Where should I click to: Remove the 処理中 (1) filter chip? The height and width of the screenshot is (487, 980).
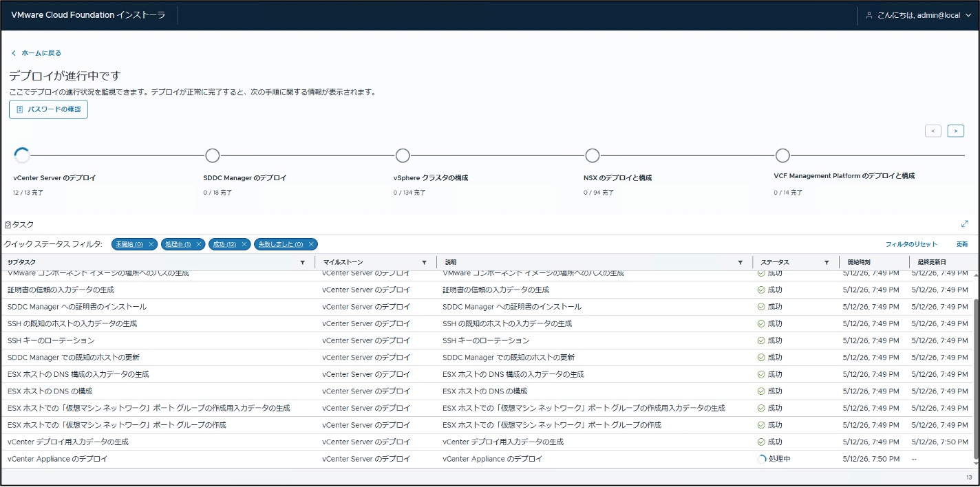(x=198, y=244)
